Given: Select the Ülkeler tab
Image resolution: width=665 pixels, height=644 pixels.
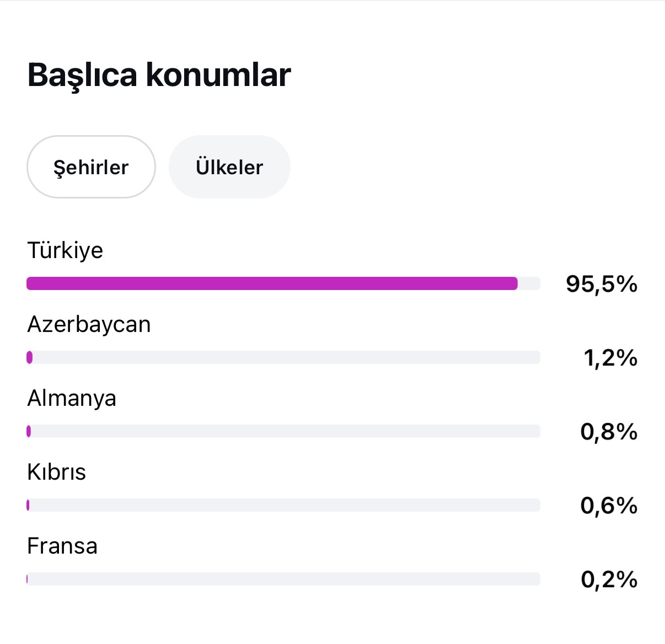Looking at the screenshot, I should tap(229, 167).
